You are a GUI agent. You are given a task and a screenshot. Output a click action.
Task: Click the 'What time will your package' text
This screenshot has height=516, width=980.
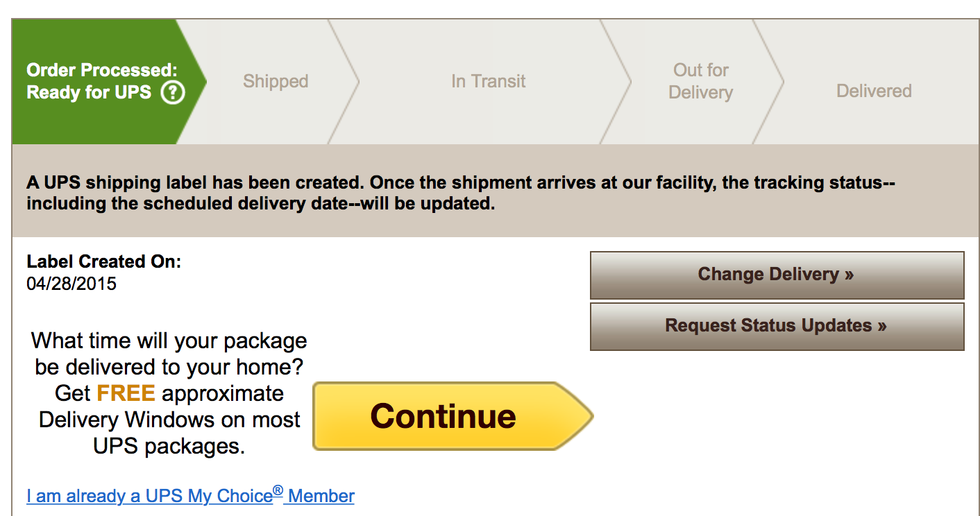169,341
